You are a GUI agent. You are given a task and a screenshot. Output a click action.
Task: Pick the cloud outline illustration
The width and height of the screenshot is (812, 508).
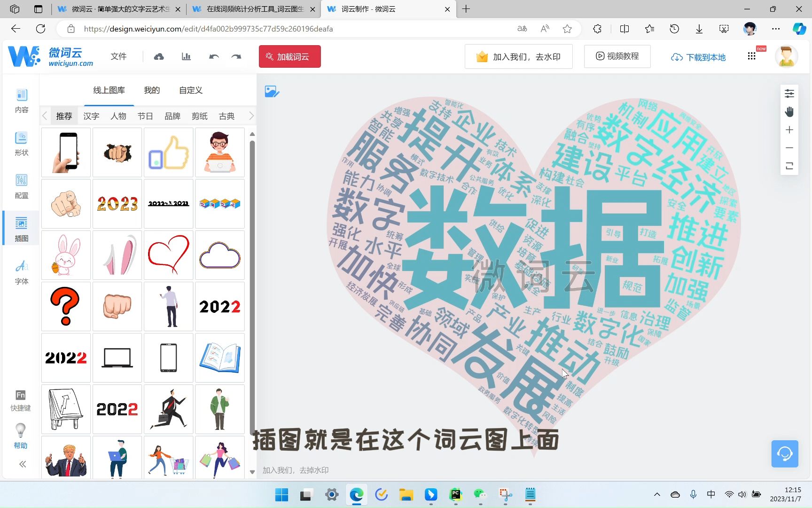point(220,255)
